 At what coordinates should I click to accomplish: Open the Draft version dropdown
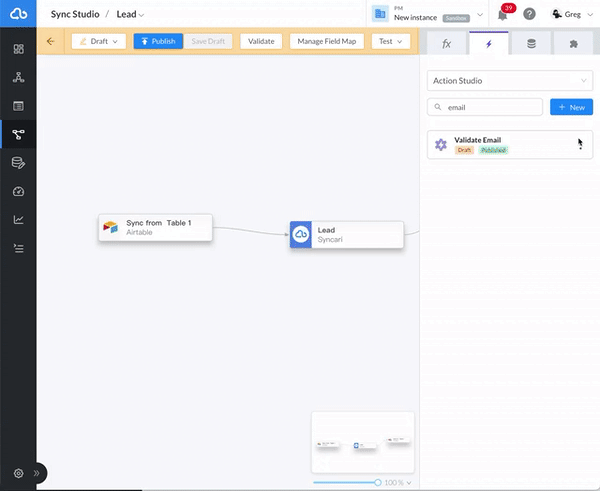[x=99, y=41]
